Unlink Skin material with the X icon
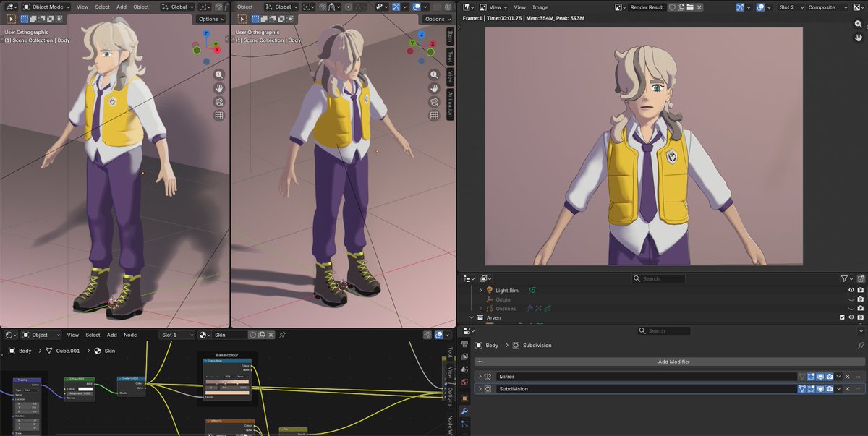Screen dimensions: 868x436 271,335
